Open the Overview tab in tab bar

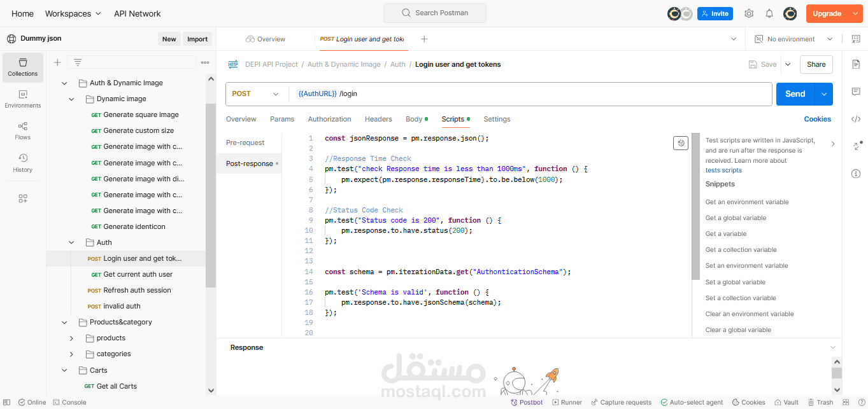[x=266, y=39]
